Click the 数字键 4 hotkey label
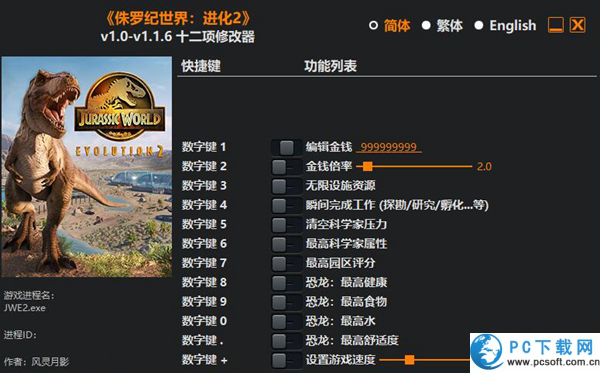This screenshot has height=373, width=600. tap(204, 205)
